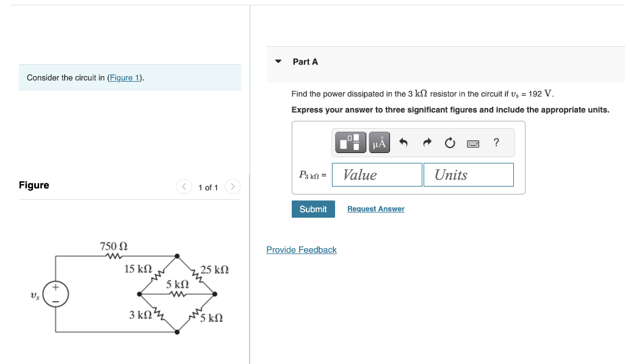Click inside the Units input field

(x=468, y=174)
